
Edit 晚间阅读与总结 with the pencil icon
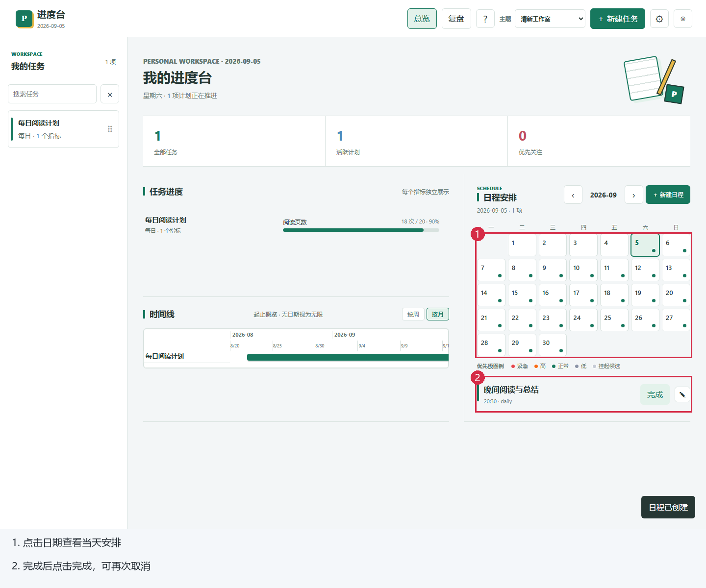pos(682,394)
